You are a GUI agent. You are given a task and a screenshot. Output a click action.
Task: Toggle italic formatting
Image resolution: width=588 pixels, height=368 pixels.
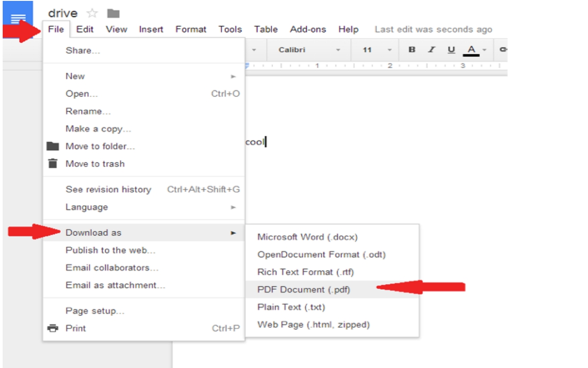[432, 50]
